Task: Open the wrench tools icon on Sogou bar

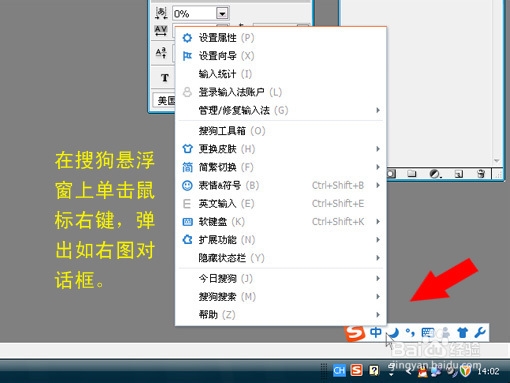Action: click(480, 332)
